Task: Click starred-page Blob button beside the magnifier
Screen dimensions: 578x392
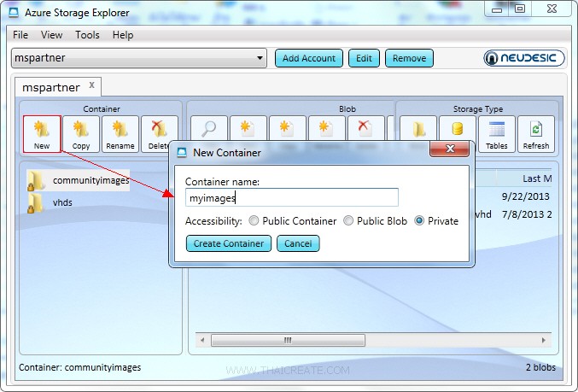Action: (248, 128)
